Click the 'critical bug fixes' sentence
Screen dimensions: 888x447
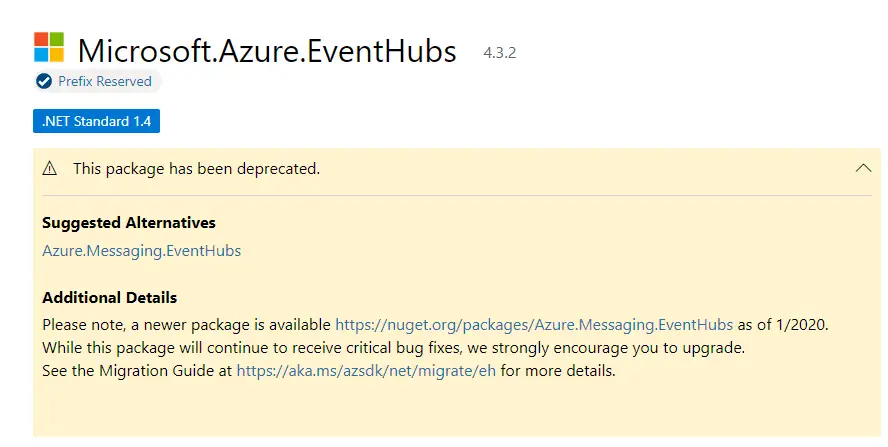point(394,348)
